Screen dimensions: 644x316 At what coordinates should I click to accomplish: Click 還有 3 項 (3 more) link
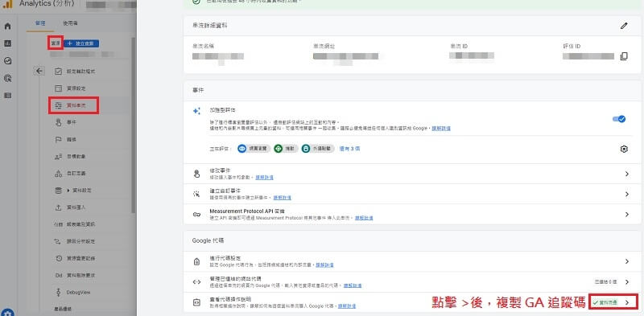pyautogui.click(x=349, y=149)
